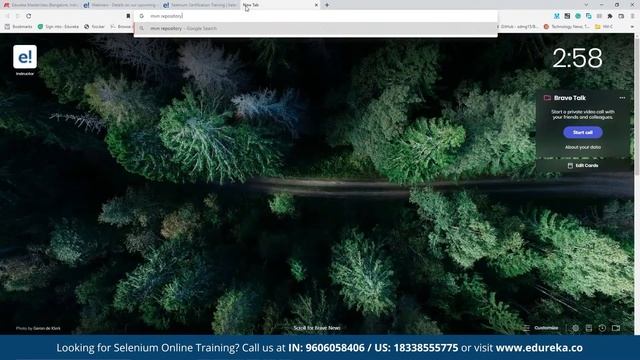Click Scroll for Brave News
The image size is (640, 360).
click(317, 328)
